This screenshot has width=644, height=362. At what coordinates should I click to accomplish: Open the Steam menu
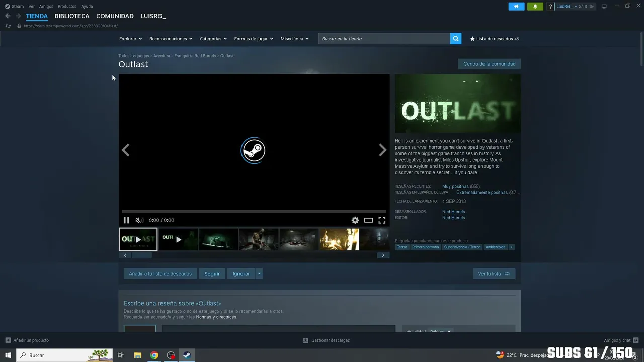[18, 6]
